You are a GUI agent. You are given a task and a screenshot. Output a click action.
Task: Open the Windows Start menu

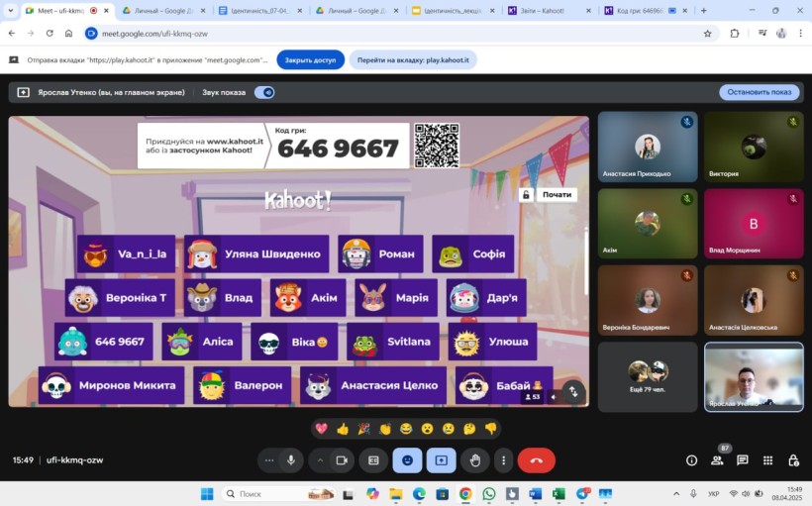(207, 493)
